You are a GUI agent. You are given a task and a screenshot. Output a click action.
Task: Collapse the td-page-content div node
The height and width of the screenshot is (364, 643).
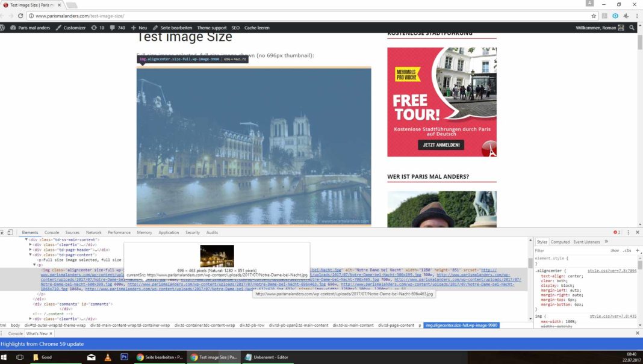tap(30, 254)
